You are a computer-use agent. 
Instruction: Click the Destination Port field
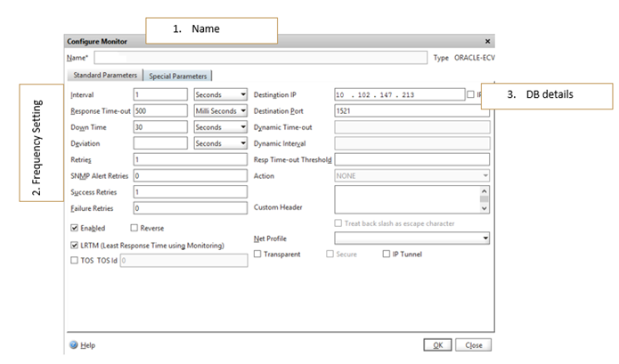(x=410, y=110)
